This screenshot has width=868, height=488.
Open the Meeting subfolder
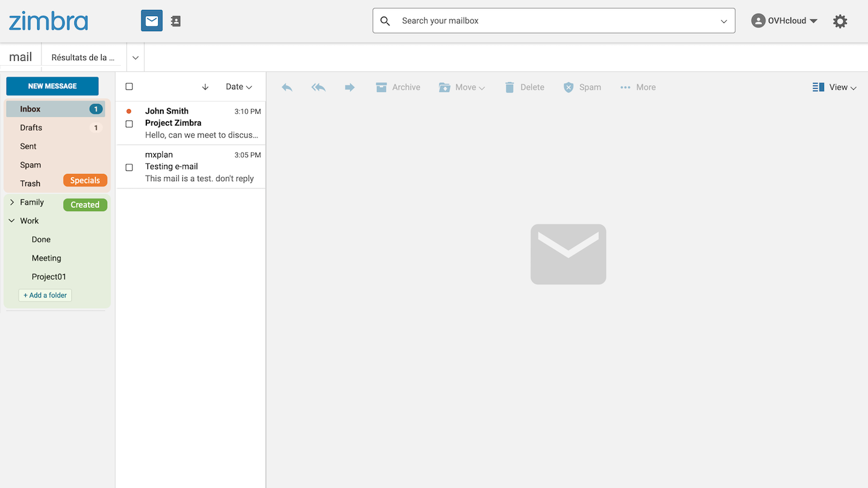pos(46,258)
